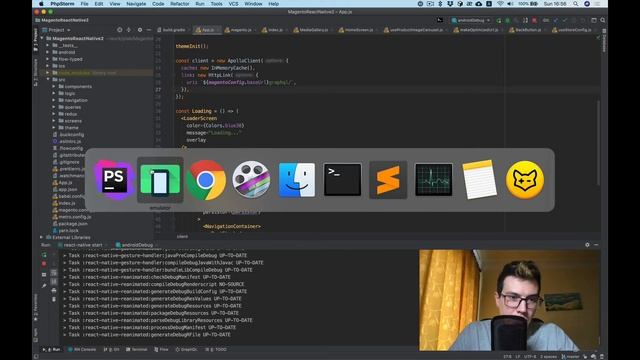Expand the navigation folder
The width and height of the screenshot is (640, 360).
53,100
